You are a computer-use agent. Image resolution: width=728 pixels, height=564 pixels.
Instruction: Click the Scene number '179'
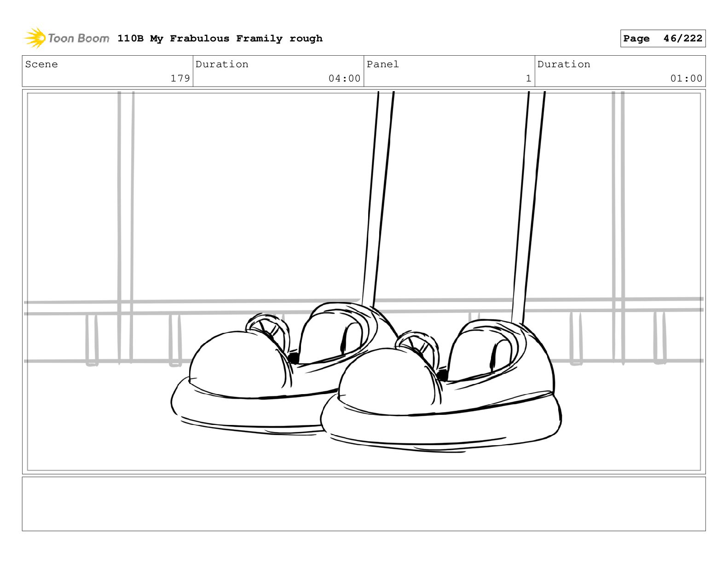click(180, 78)
